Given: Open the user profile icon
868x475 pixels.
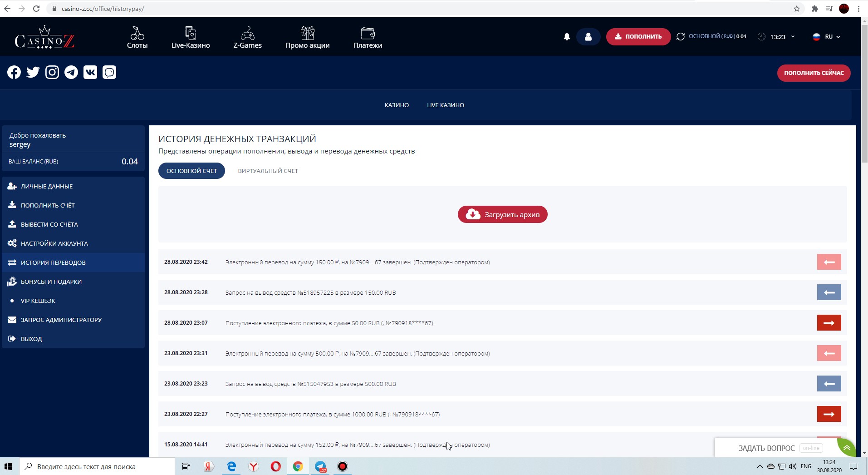Looking at the screenshot, I should pyautogui.click(x=588, y=37).
